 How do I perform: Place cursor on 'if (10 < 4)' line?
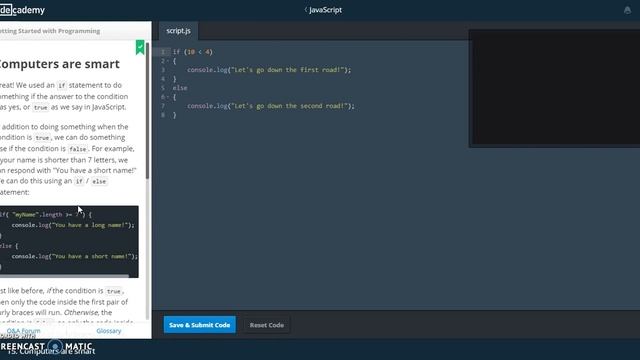tap(193, 52)
